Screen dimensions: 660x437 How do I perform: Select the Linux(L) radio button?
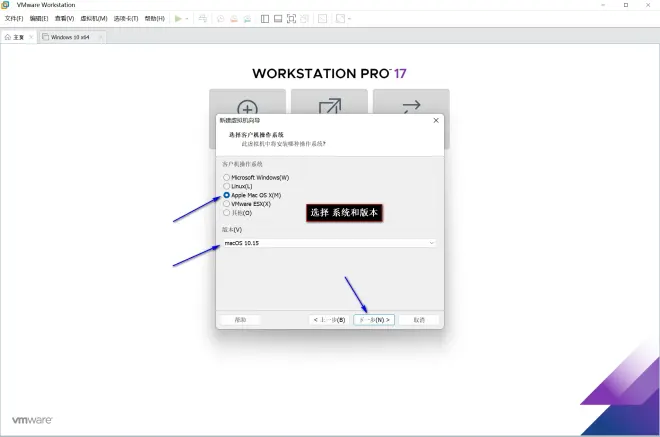[x=226, y=186]
